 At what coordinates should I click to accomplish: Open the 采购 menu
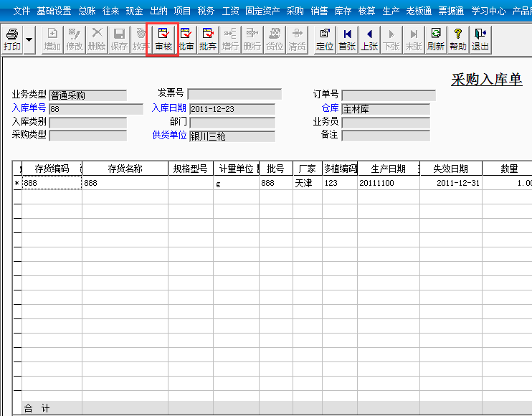[x=295, y=11]
